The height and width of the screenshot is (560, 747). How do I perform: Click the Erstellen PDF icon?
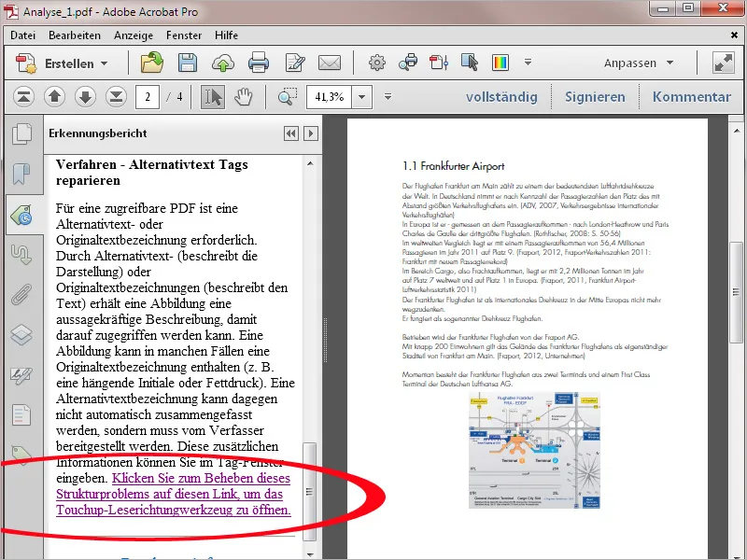[x=26, y=63]
